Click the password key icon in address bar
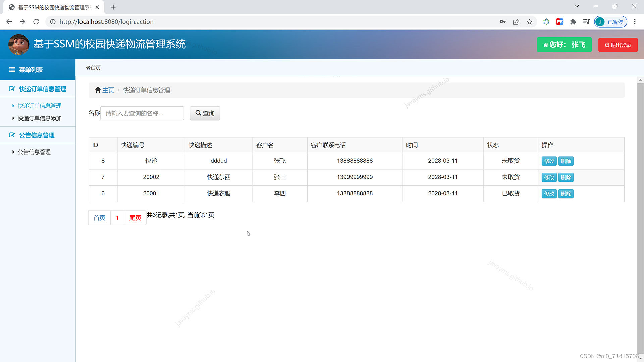 [x=502, y=22]
